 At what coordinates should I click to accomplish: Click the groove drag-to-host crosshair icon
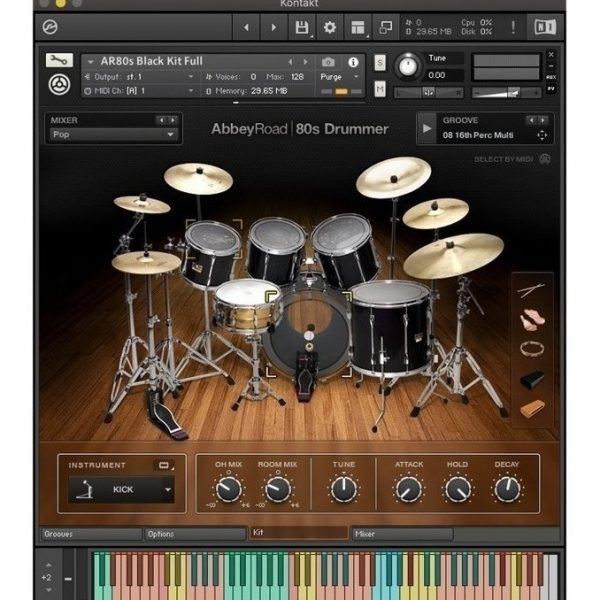[542, 135]
